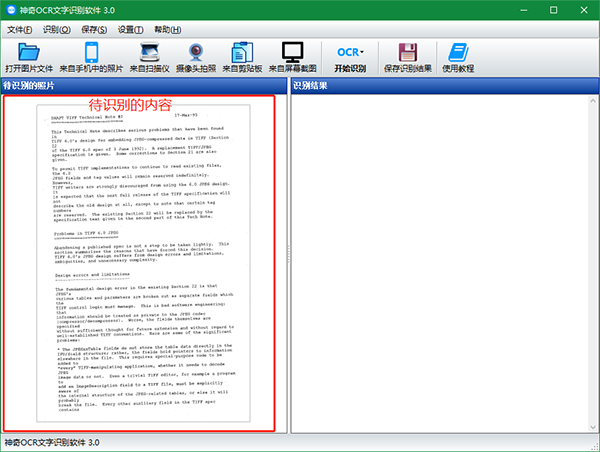600x452 pixels.
Task: Expand the OCR dropdown arrow
Action: (x=362, y=52)
